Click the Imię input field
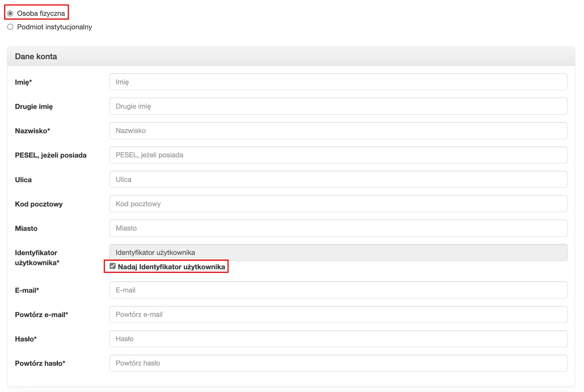 point(338,82)
